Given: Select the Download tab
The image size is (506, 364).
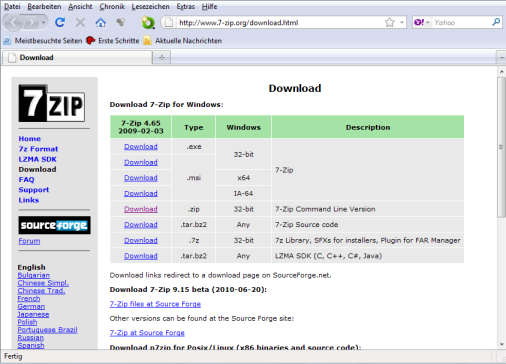Looking at the screenshot, I should (77, 57).
